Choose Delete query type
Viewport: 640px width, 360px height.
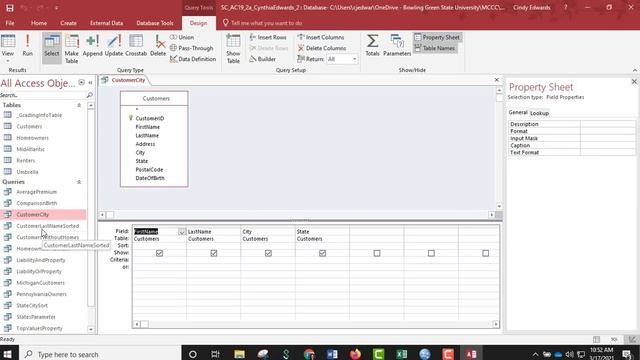pyautogui.click(x=158, y=45)
